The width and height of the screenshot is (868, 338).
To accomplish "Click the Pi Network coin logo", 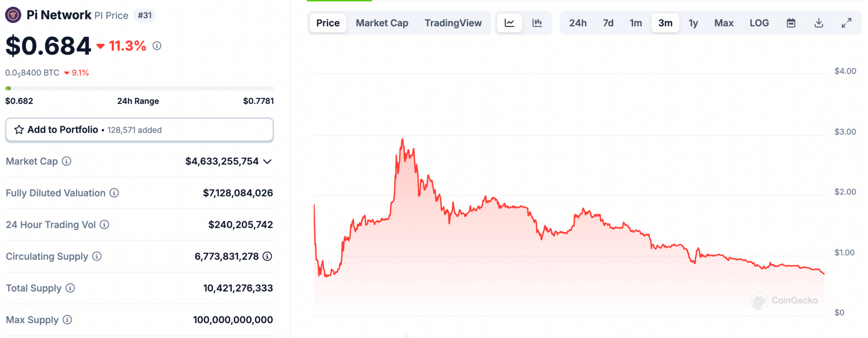I will tap(13, 15).
